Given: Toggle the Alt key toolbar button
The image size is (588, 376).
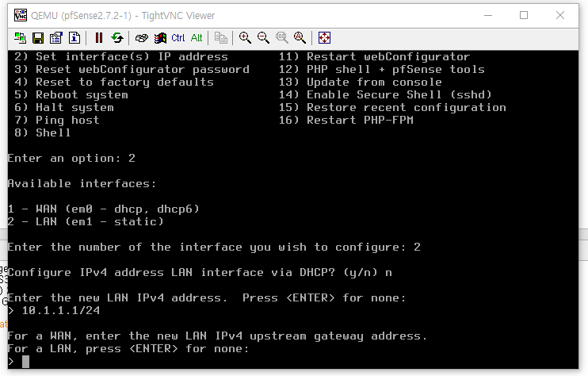Looking at the screenshot, I should pyautogui.click(x=197, y=38).
